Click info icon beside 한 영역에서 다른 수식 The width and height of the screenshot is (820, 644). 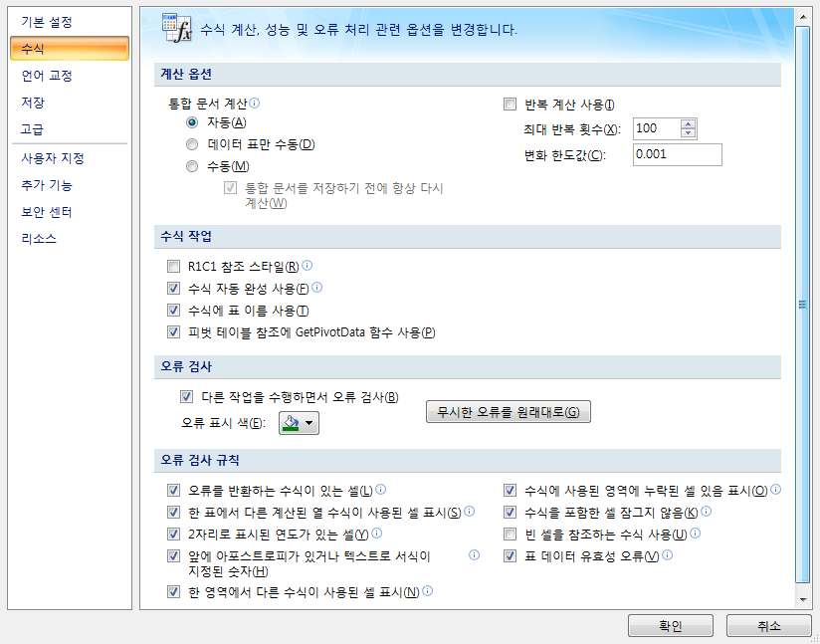pos(427,591)
